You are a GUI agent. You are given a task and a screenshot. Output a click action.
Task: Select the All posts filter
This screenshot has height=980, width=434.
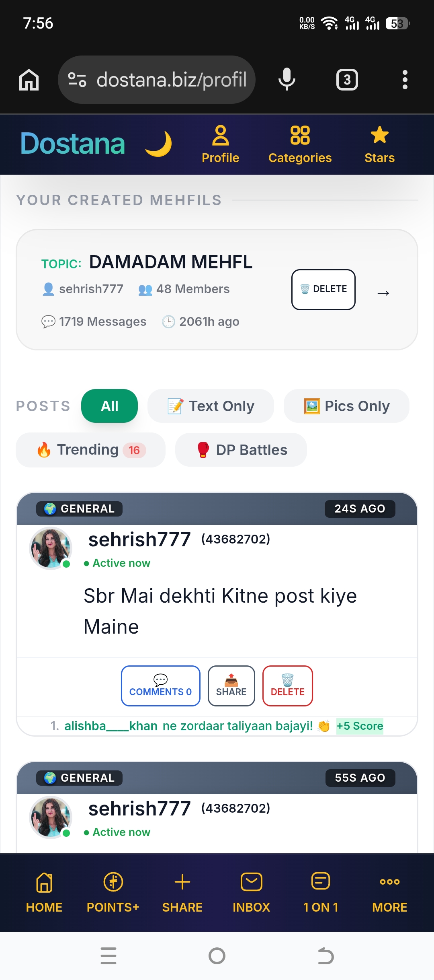(109, 406)
